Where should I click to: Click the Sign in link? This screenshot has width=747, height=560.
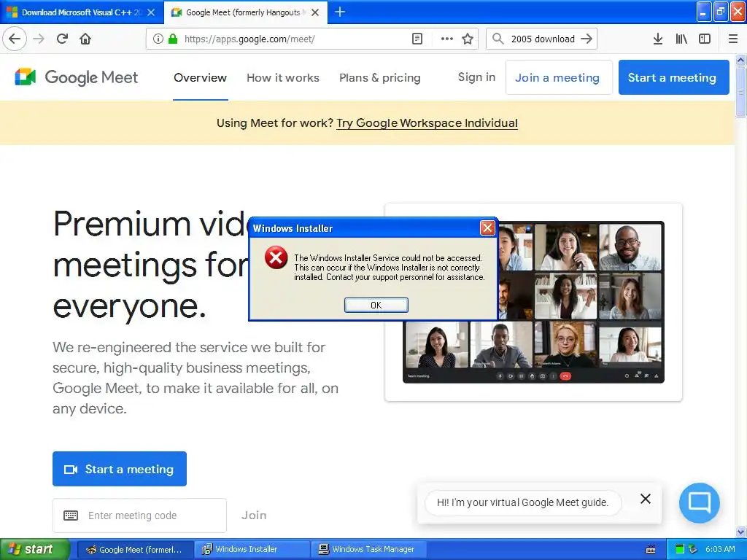(x=476, y=77)
